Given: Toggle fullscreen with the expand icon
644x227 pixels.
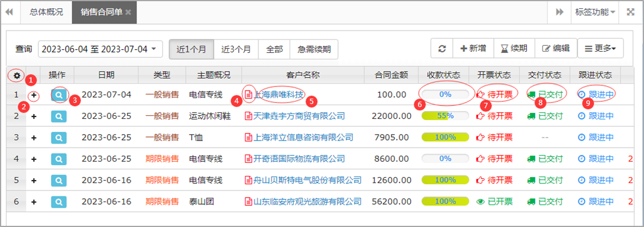Looking at the screenshot, I should pos(630,12).
